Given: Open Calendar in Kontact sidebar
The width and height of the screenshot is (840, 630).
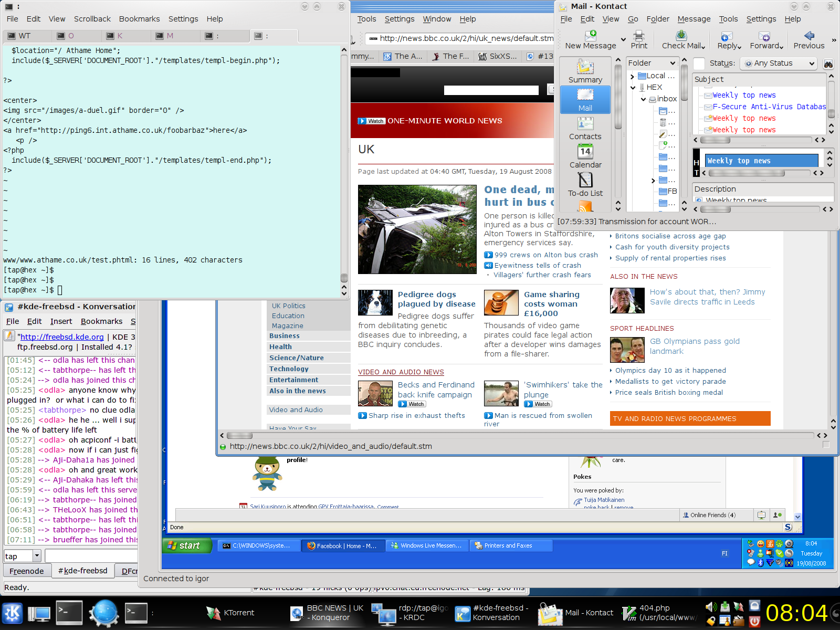Looking at the screenshot, I should tap(585, 156).
